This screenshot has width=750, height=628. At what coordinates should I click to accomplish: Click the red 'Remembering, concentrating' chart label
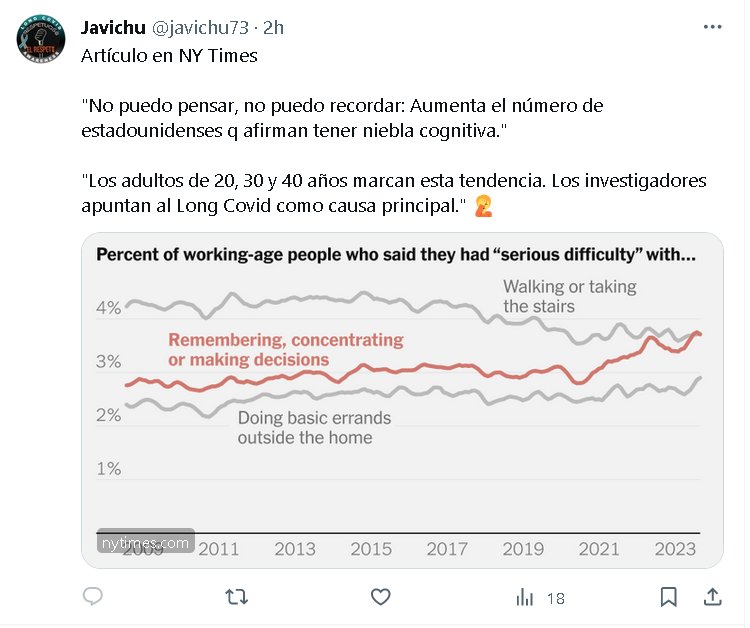[x=285, y=350]
